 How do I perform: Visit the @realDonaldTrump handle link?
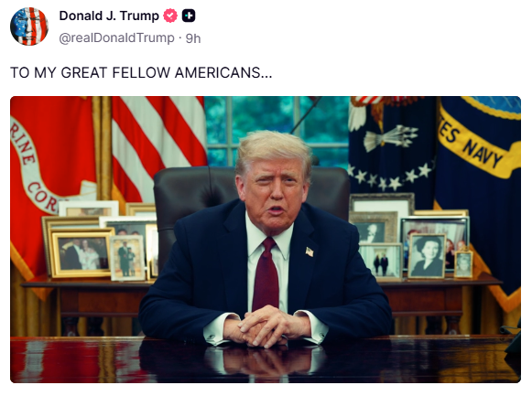tap(116, 37)
